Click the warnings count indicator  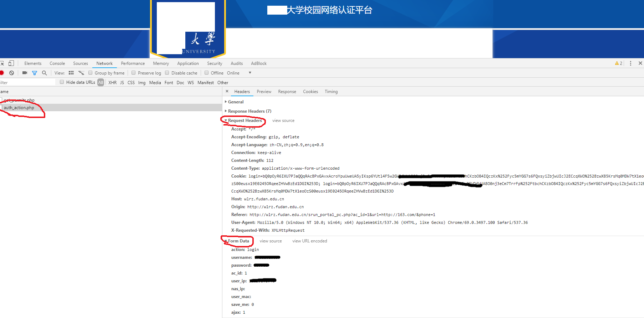pyautogui.click(x=619, y=63)
